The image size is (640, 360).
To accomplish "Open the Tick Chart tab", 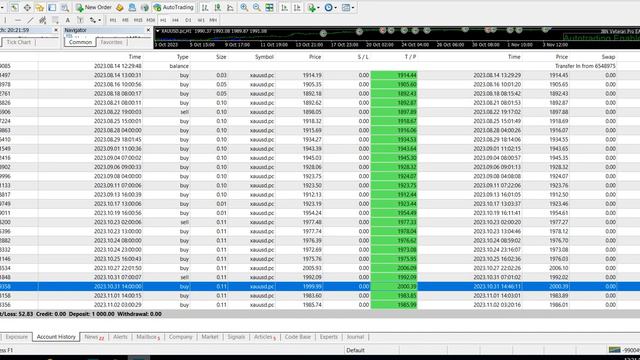I will pyautogui.click(x=18, y=42).
